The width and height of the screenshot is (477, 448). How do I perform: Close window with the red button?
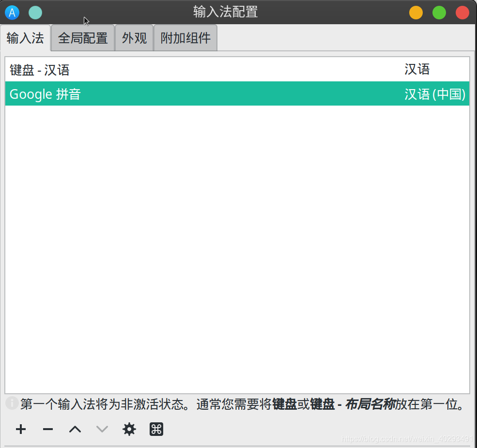click(x=462, y=13)
